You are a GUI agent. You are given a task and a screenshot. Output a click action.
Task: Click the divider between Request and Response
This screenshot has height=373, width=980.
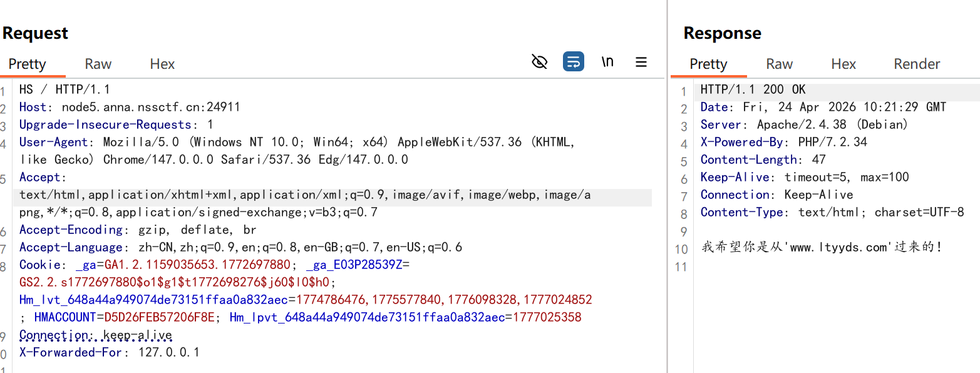[668, 186]
